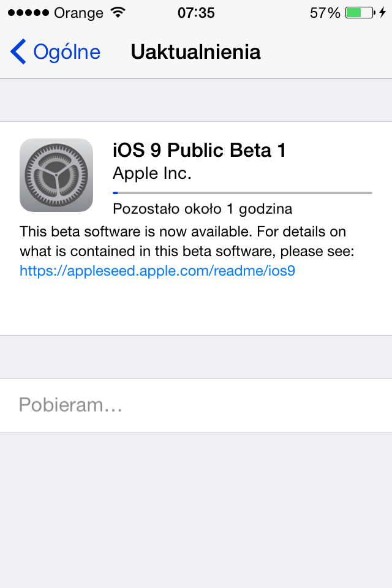
Task: Tap the Apple Inc. developer label
Action: [152, 173]
